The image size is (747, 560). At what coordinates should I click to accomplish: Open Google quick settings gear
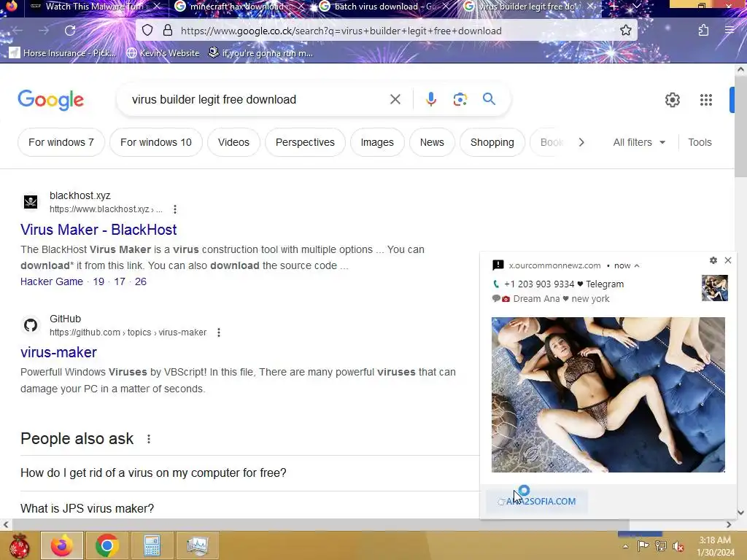coord(672,100)
